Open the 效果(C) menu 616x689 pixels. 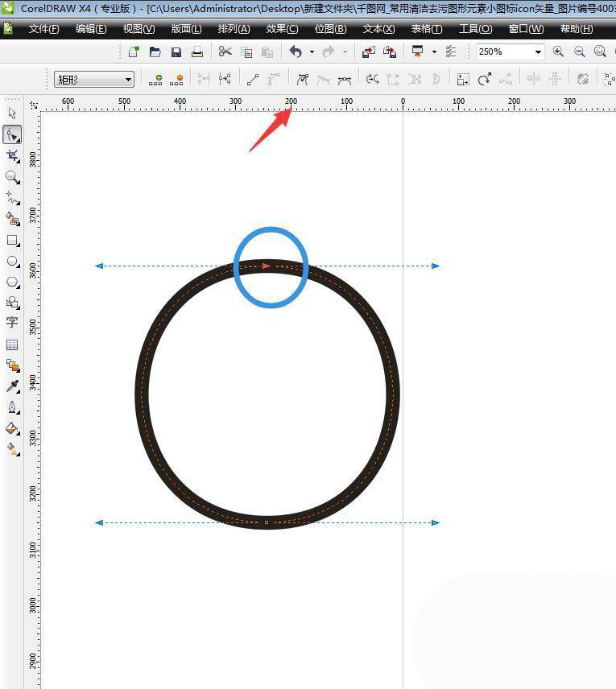tap(282, 29)
